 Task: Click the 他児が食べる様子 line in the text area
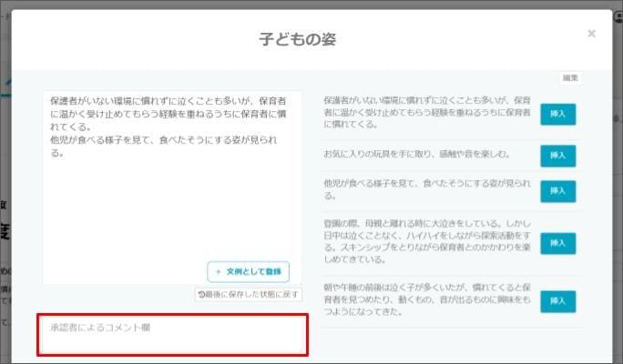tap(164, 140)
